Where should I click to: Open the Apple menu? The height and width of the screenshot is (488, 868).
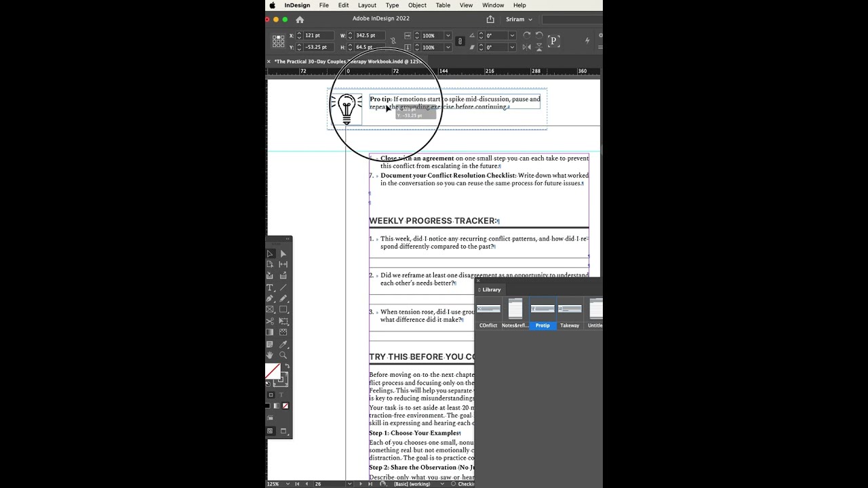click(273, 5)
